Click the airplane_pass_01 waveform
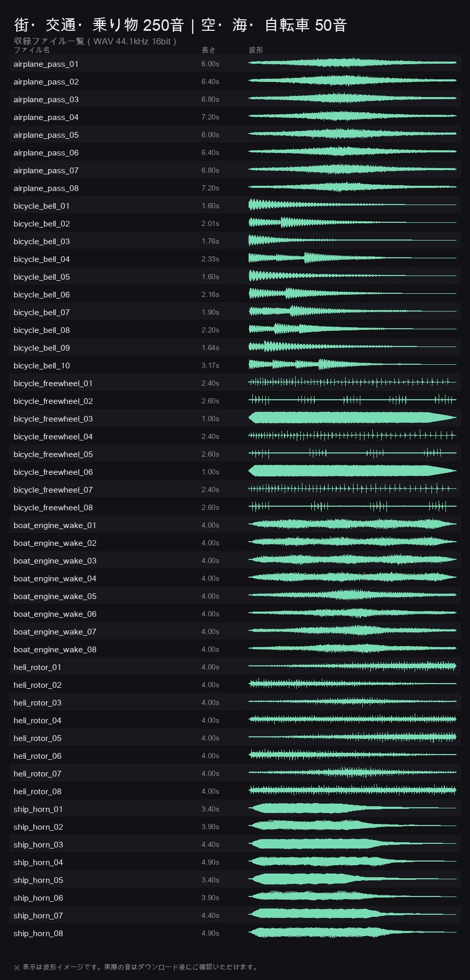The image size is (470, 980). click(x=352, y=63)
